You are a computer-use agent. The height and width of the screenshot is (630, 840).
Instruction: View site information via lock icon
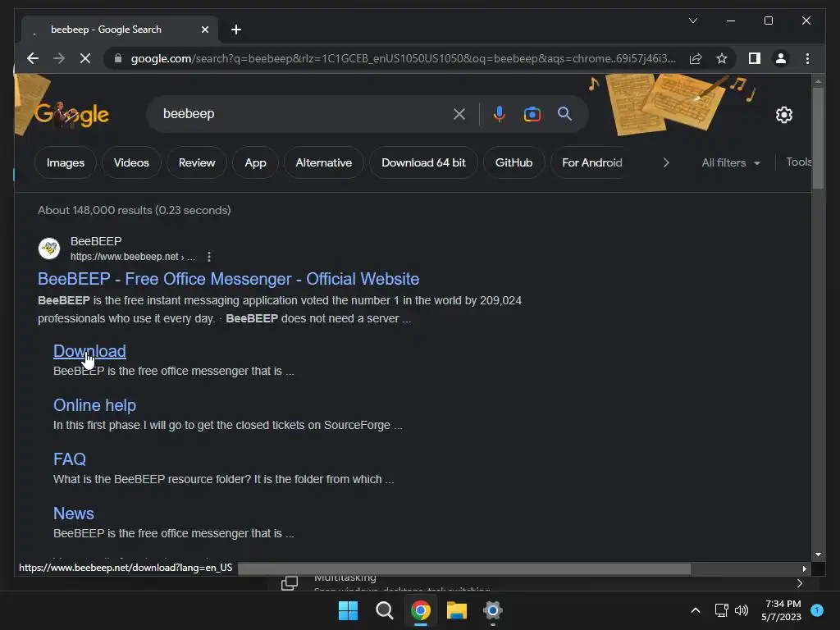(x=118, y=58)
